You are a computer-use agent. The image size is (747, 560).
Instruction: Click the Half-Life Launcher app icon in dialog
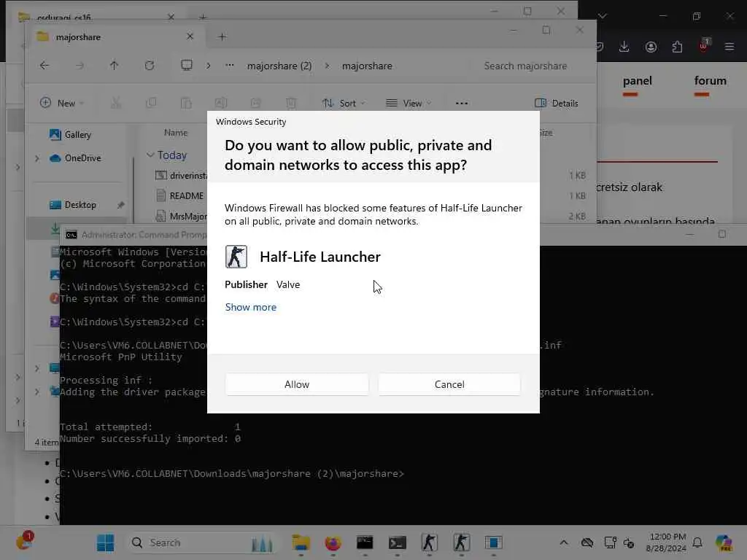point(236,257)
